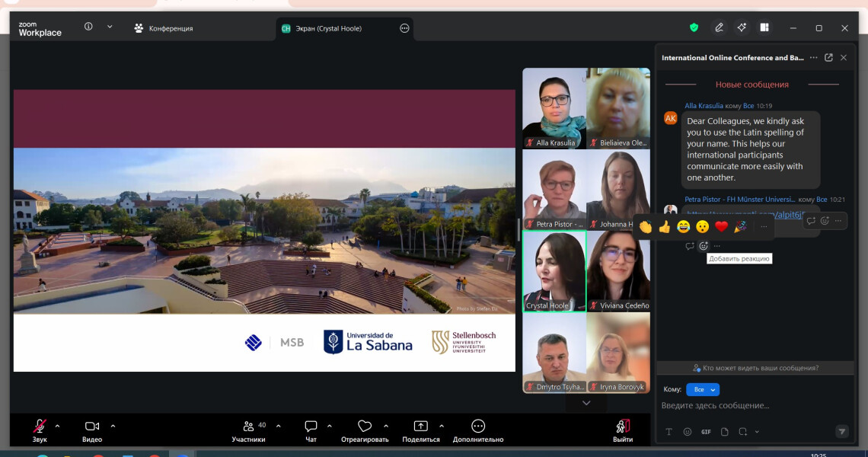Expand reactions options arrow beside Отреагировать
Viewport: 868px width, 457px height.
386,426
